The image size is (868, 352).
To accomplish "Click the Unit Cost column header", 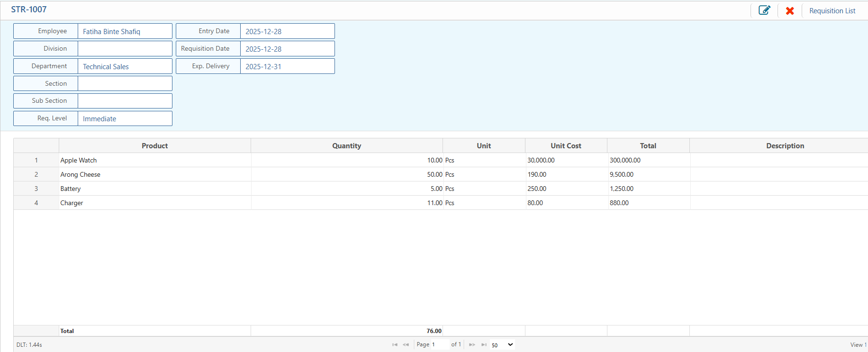I will [566, 146].
